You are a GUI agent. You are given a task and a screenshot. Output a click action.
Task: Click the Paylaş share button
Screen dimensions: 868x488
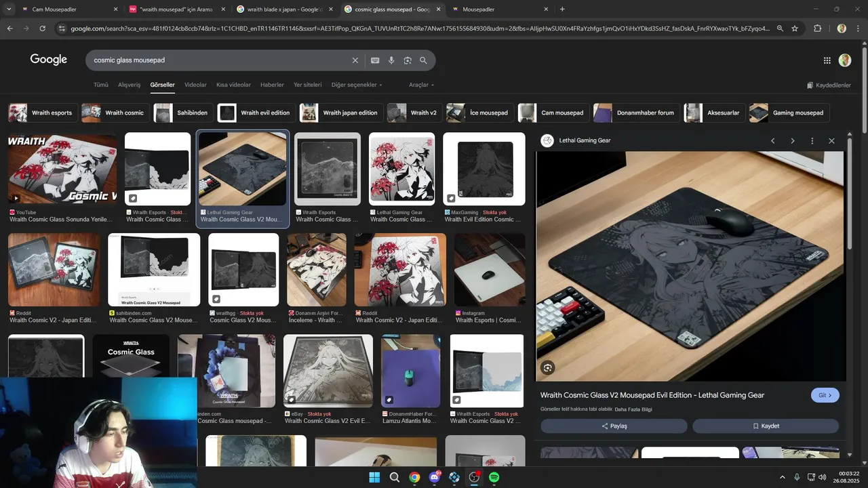[x=614, y=426]
